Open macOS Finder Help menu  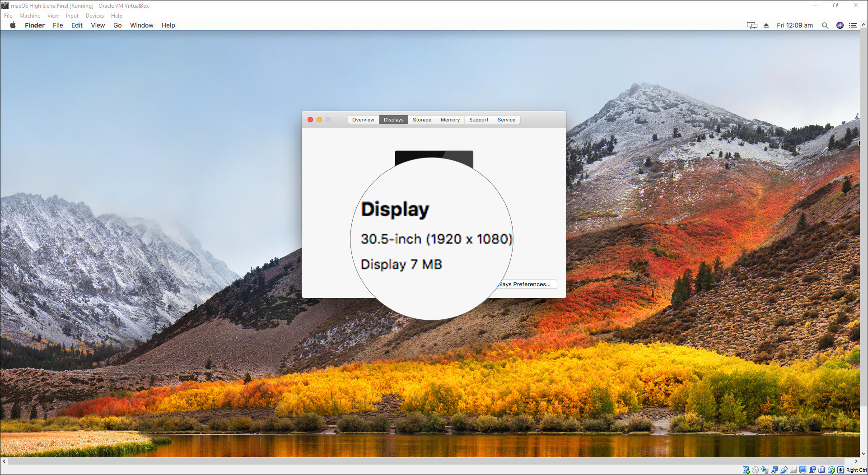point(168,25)
